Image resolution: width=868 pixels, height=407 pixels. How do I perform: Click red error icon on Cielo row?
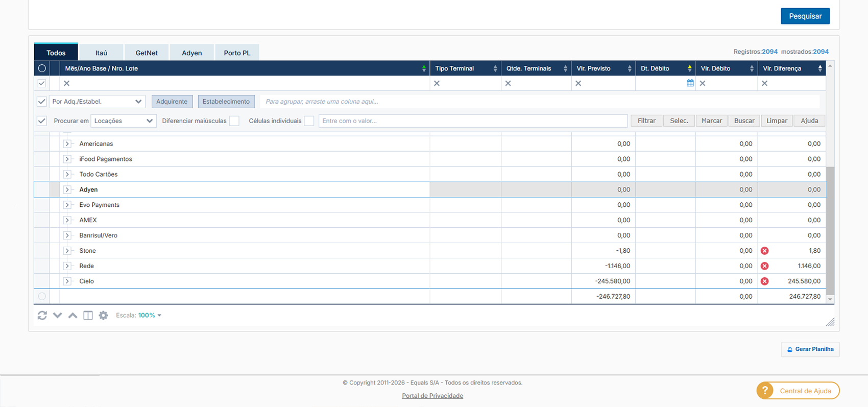coord(764,281)
